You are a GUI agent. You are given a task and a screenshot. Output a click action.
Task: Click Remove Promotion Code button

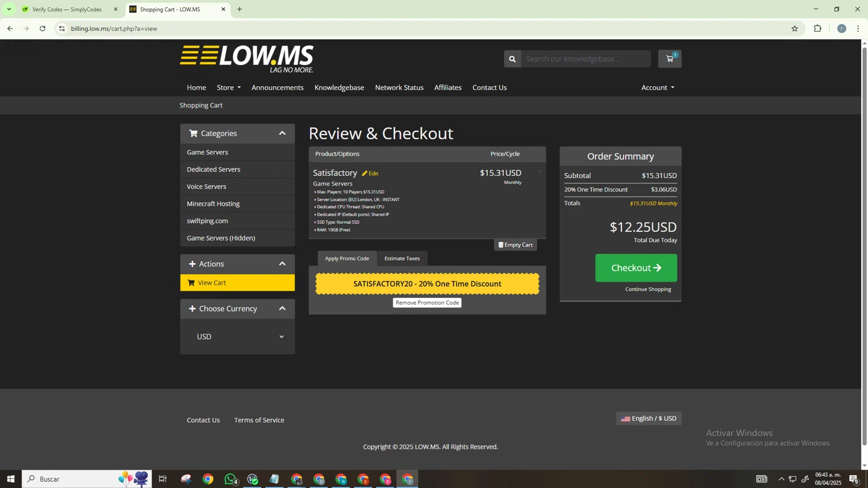pos(427,303)
